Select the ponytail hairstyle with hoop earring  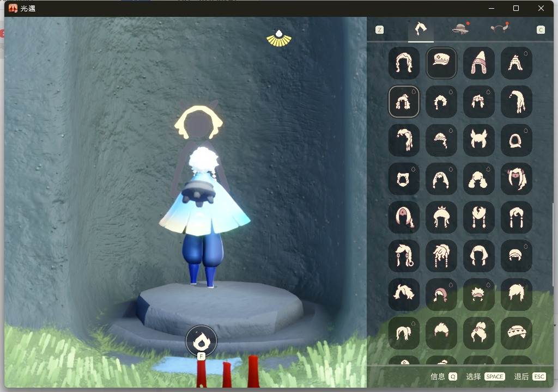404,255
